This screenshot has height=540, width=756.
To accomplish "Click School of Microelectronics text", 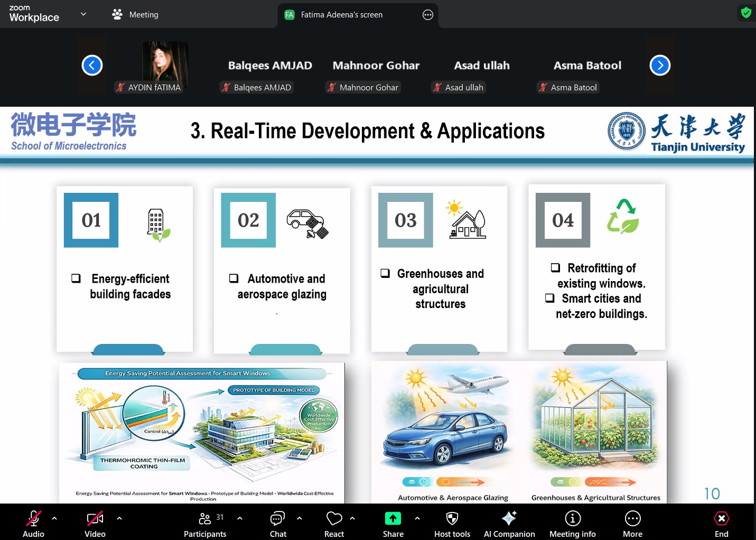I will click(69, 146).
